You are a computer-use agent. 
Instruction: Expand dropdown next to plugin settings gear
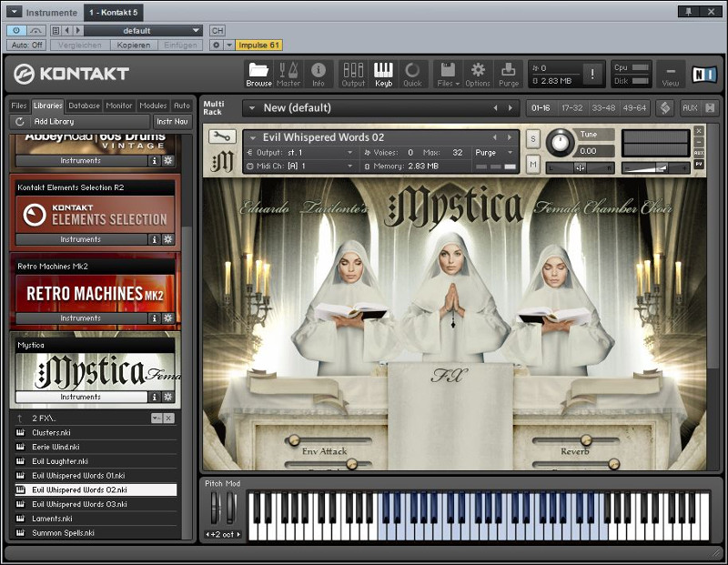[x=229, y=45]
